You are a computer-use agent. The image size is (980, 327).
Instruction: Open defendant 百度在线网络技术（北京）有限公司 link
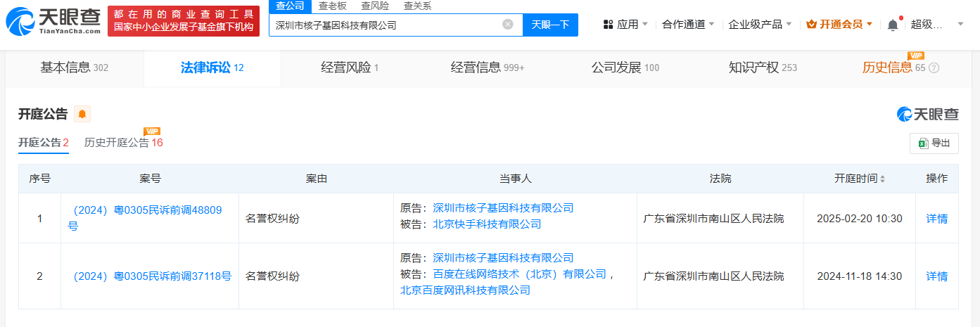(519, 274)
